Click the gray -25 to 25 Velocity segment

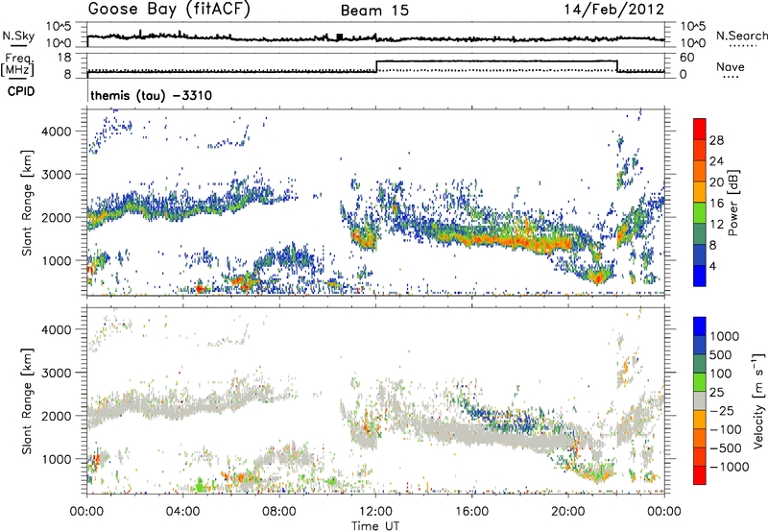(700, 401)
